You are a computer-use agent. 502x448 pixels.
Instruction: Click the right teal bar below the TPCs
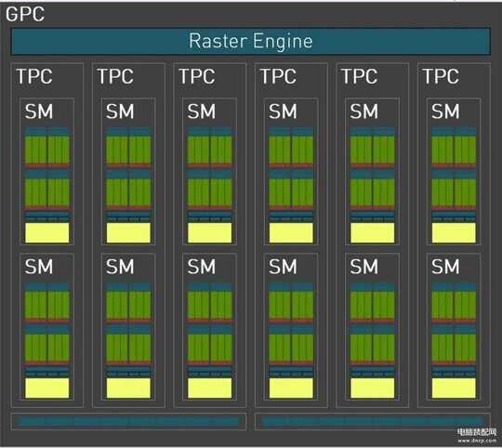[373, 421]
